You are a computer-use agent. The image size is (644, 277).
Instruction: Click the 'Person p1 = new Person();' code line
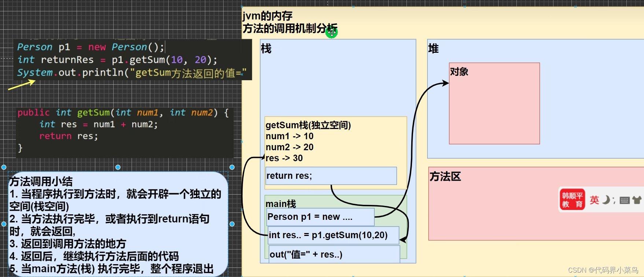pyautogui.click(x=91, y=47)
